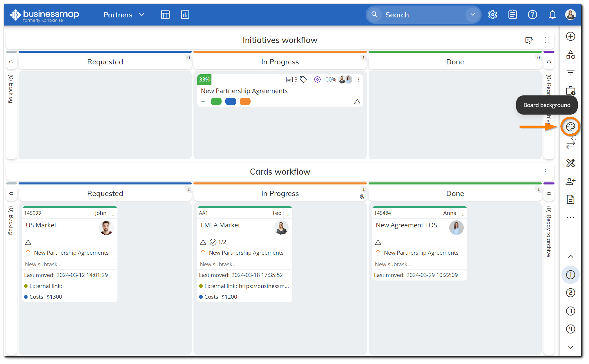
Task: Click the swap arrows icon below the palette
Action: point(570,145)
